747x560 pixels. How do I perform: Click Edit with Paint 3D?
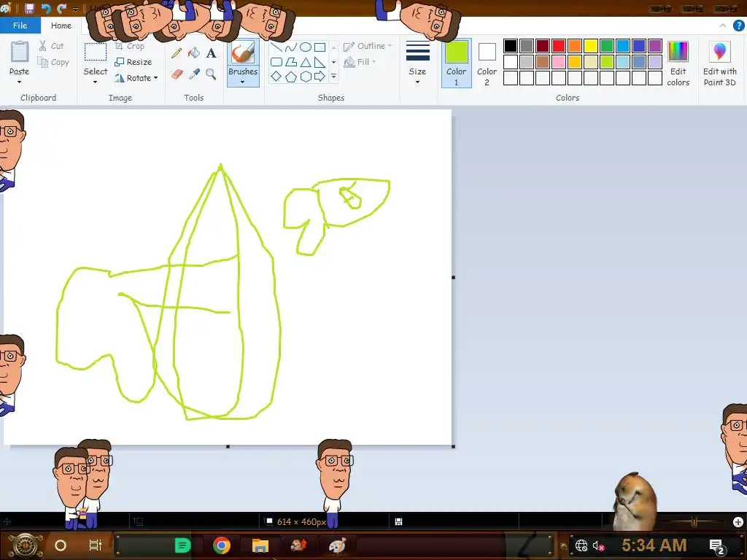tap(720, 63)
